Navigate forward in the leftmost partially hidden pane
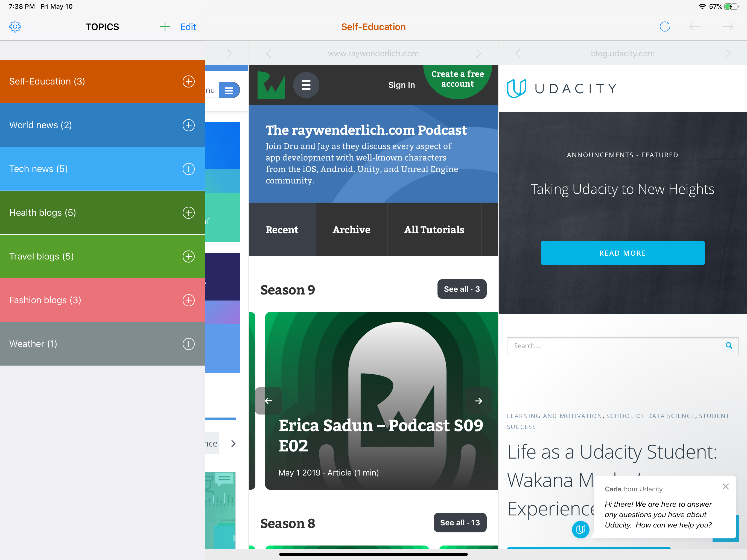 tap(229, 53)
